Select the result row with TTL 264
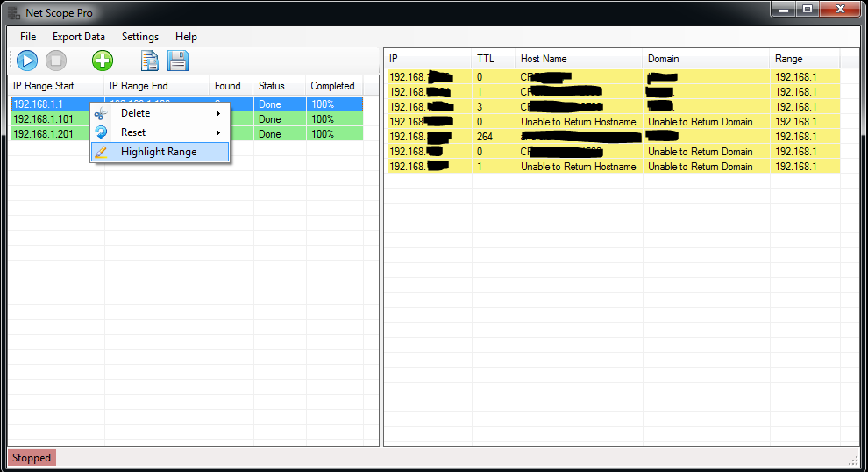This screenshot has height=472, width=868. pyautogui.click(x=614, y=137)
